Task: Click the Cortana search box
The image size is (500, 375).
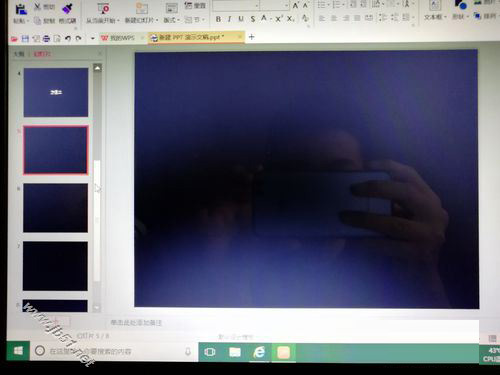Action: (114, 351)
